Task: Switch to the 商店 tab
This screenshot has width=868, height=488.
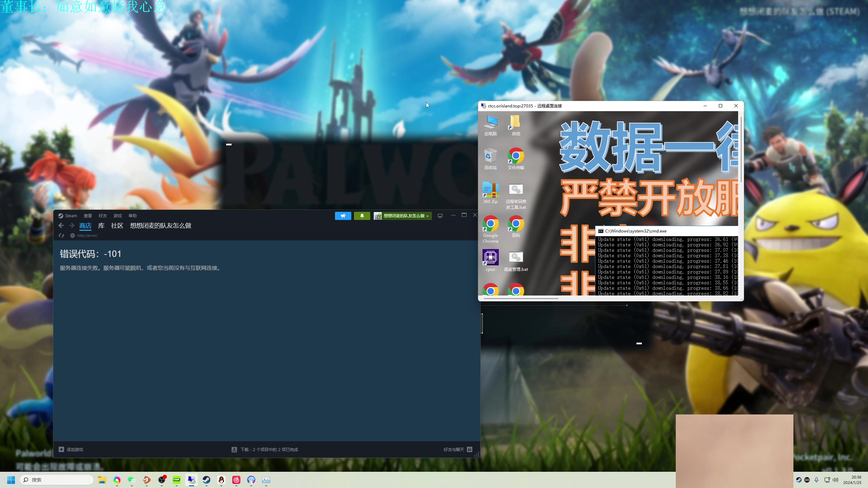Action: (x=85, y=226)
